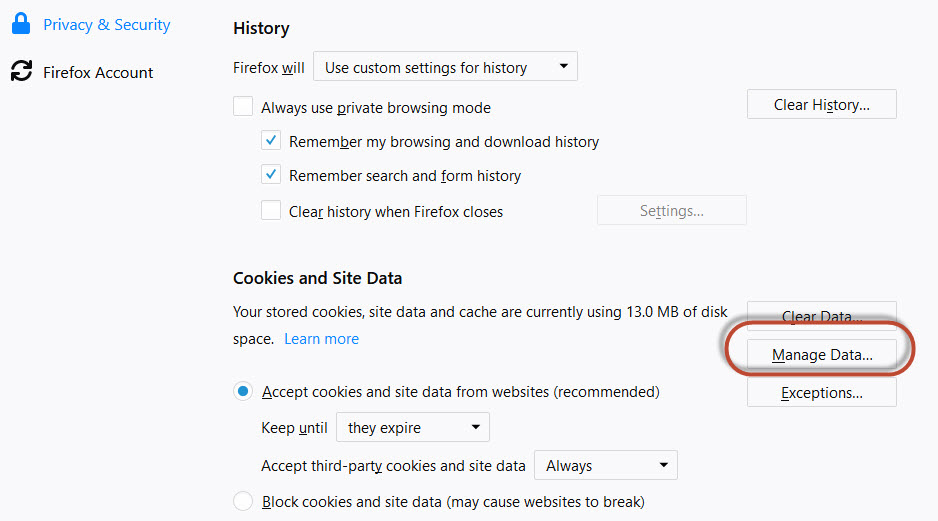Click the Settings button for clearing history
Viewport: 938px width, 521px height.
tap(671, 211)
